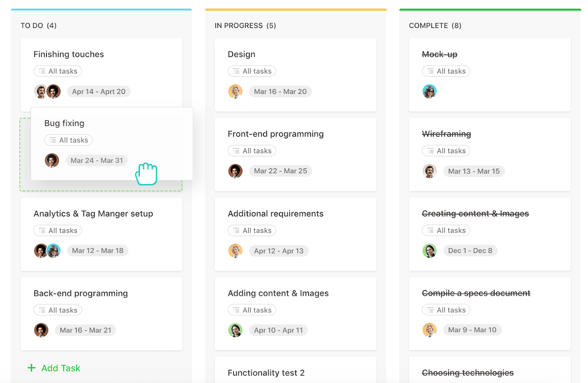588x383 pixels.
Task: Click assignee avatar on Wireframing card
Action: click(429, 171)
